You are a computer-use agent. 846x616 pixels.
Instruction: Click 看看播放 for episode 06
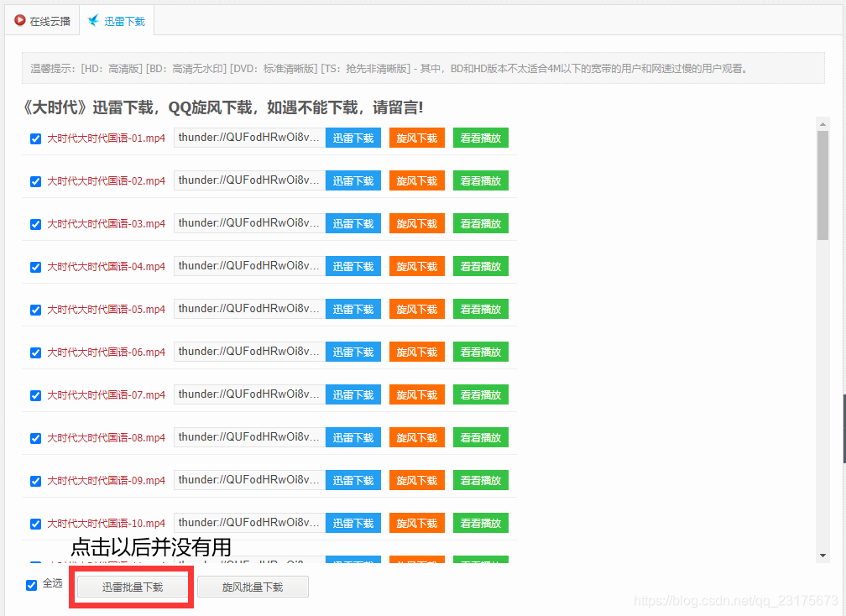tap(481, 352)
